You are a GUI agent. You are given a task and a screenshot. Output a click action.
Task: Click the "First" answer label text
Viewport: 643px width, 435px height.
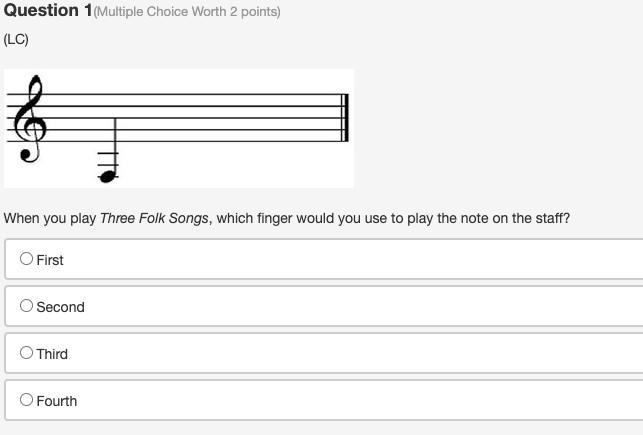pos(50,260)
